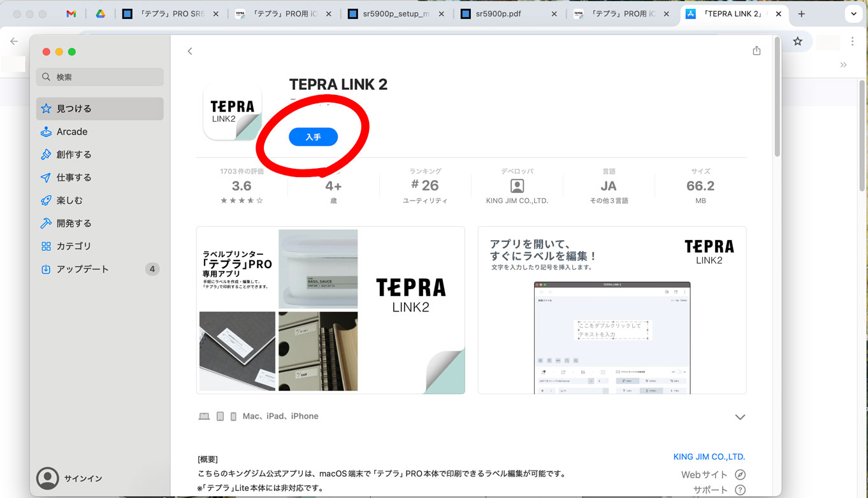Click the browser back arrow
The height and width of the screenshot is (498, 868).
(x=14, y=41)
